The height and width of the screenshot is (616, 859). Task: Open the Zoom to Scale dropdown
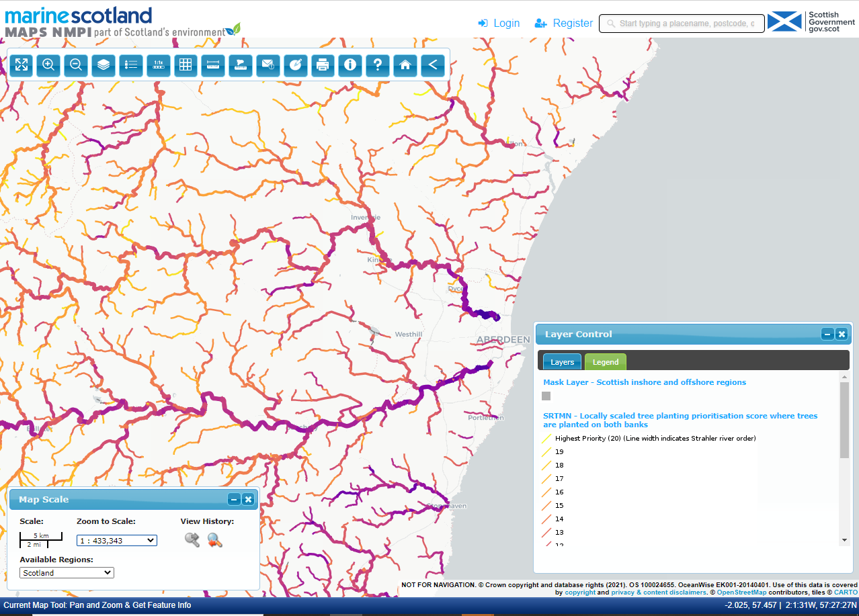point(116,540)
